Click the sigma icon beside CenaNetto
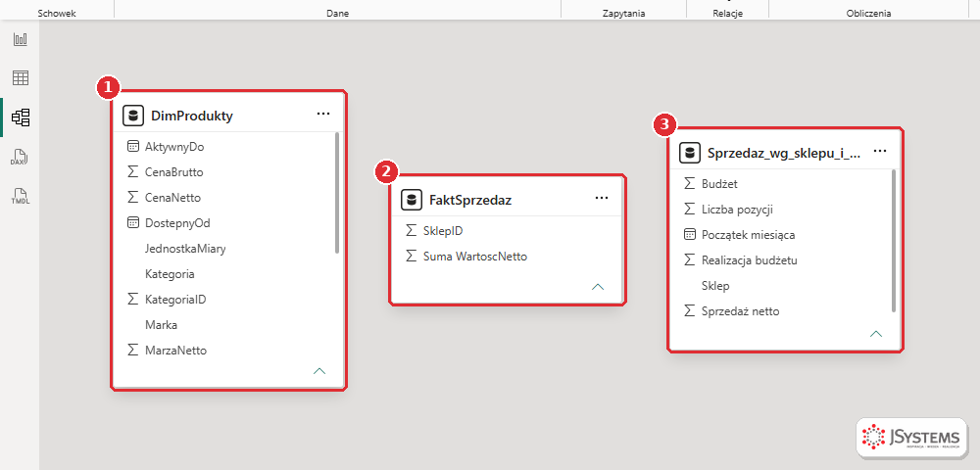980x470 pixels. [132, 197]
